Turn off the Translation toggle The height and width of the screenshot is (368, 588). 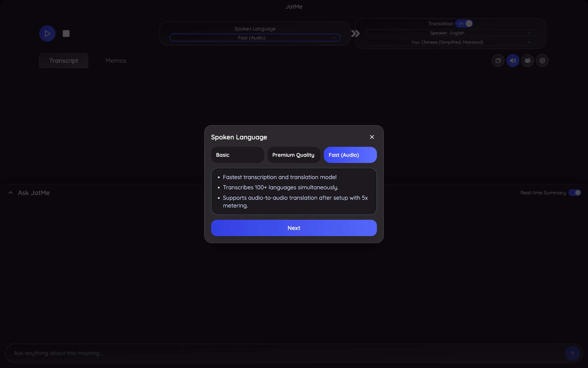coord(464,24)
